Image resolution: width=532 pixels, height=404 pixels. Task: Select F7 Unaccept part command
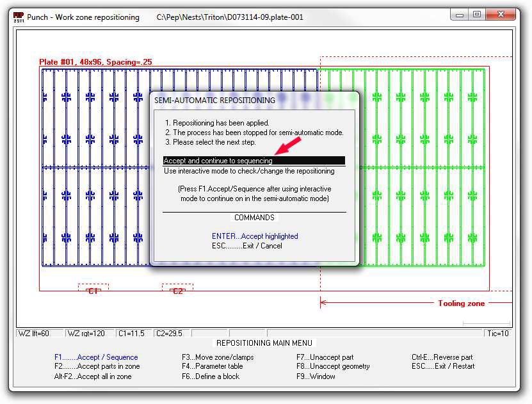[x=325, y=357]
